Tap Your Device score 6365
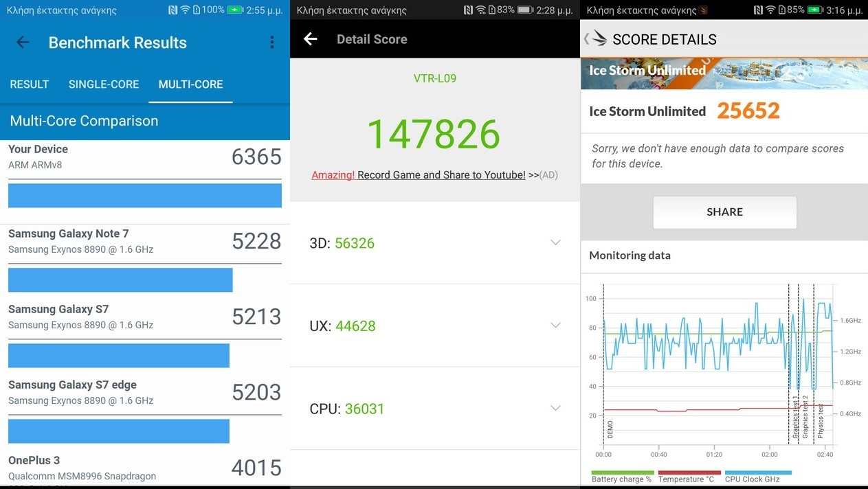Image resolution: width=868 pixels, height=489 pixels. 256,157
